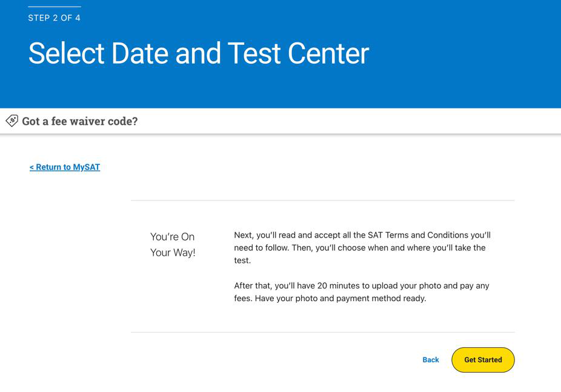561x392 pixels.
Task: Select the Back link beside Get Started
Action: [431, 360]
